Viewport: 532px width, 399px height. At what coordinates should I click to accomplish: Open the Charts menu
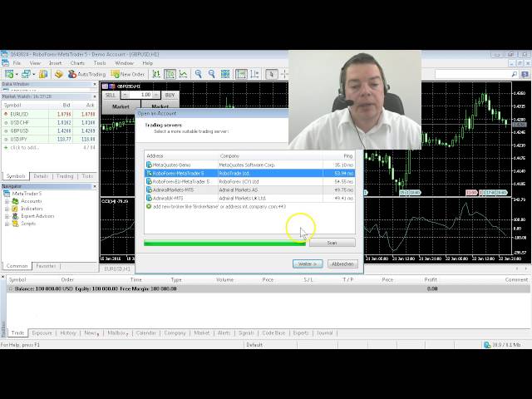coord(77,63)
